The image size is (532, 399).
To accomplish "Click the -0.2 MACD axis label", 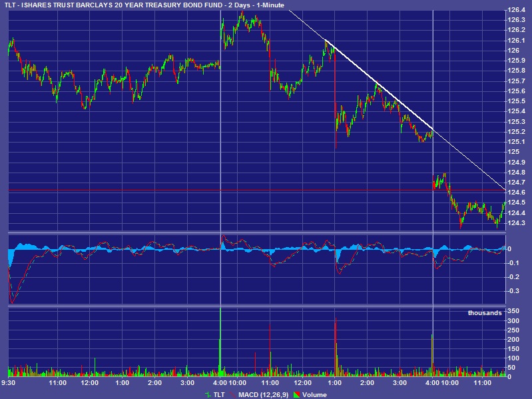I will coord(513,277).
